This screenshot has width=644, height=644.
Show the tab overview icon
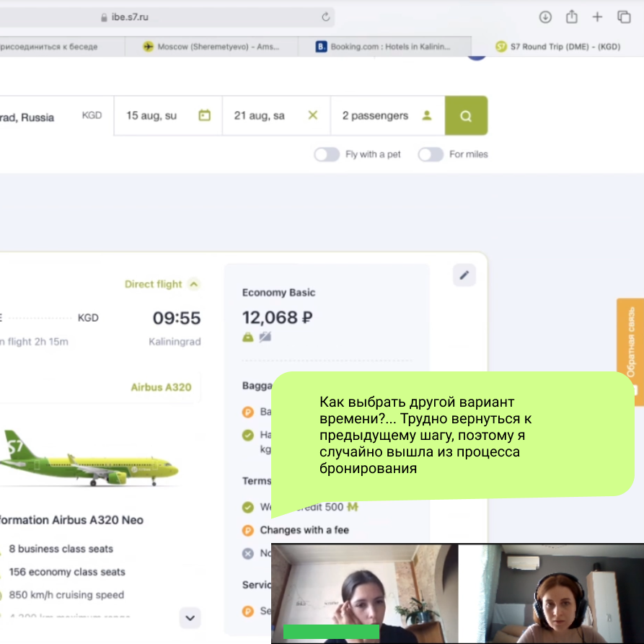624,17
